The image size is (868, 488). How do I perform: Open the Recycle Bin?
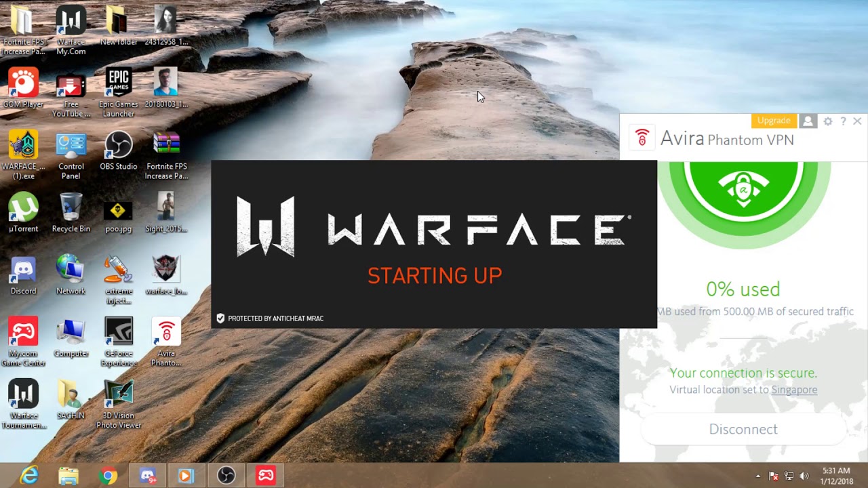(71, 213)
